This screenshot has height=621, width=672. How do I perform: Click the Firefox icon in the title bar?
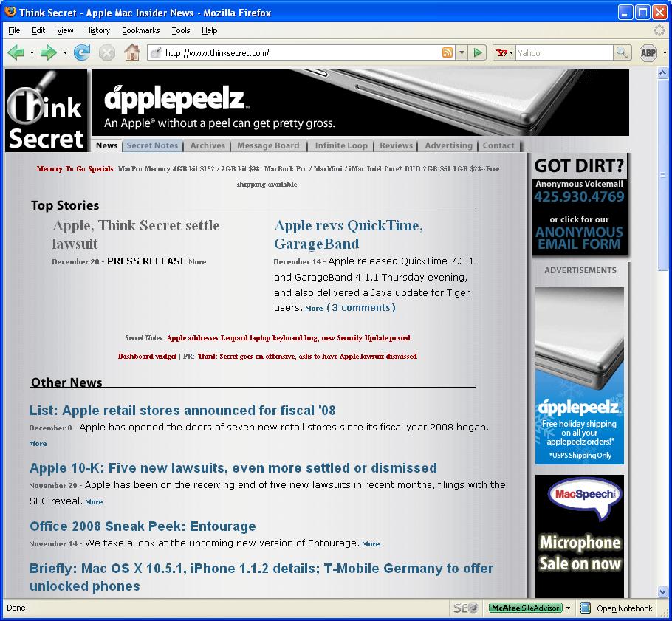point(10,12)
